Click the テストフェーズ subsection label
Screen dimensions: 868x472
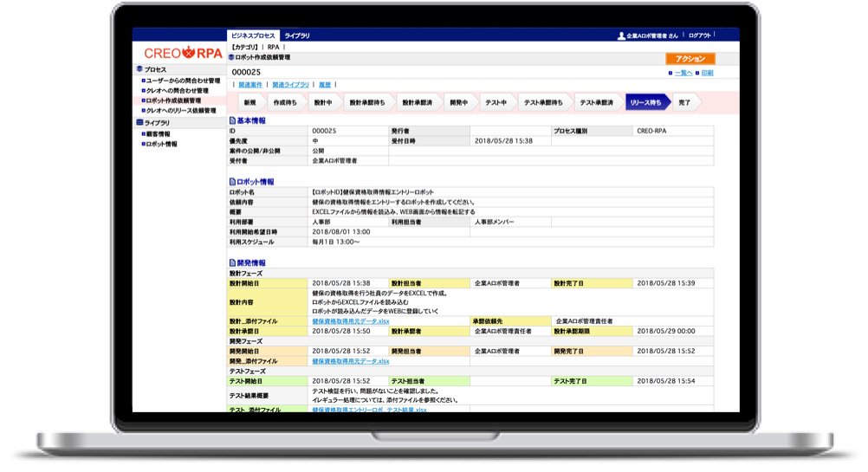tap(248, 371)
